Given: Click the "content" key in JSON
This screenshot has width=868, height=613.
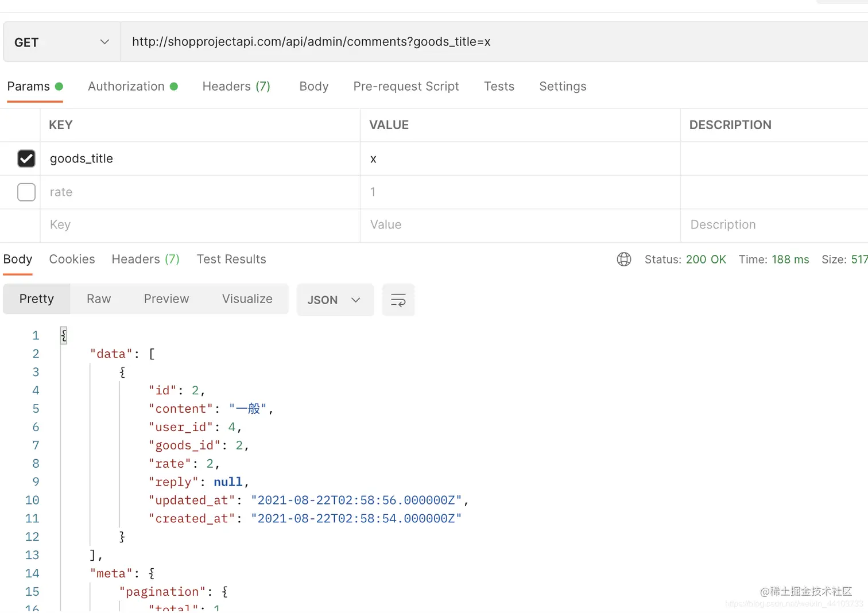Looking at the screenshot, I should point(181,409).
